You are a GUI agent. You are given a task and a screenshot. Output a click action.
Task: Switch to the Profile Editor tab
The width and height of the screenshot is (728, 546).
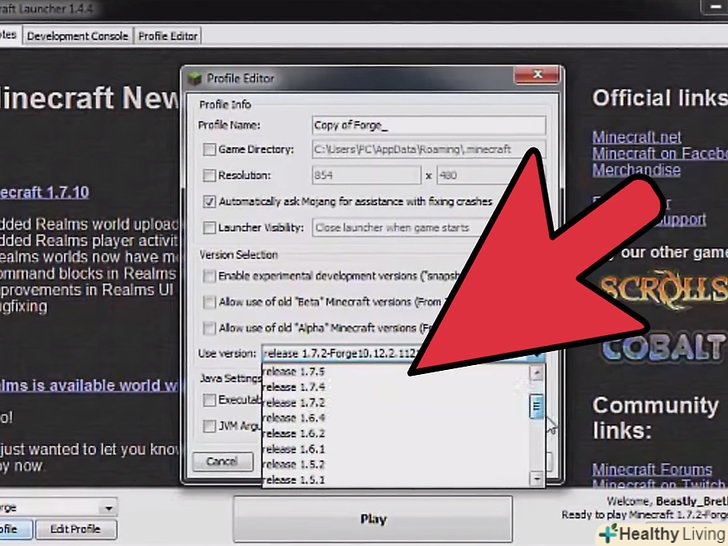[x=168, y=36]
